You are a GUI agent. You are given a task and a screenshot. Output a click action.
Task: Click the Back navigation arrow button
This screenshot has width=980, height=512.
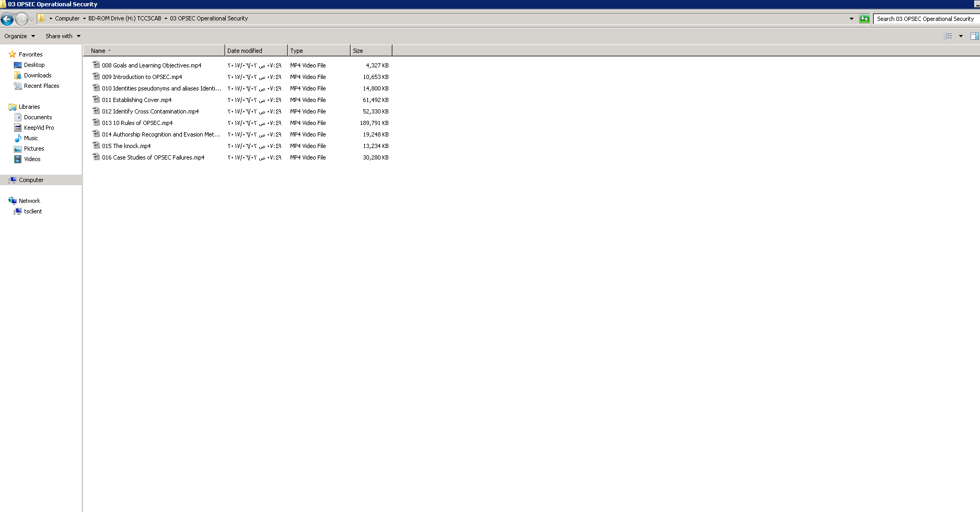click(7, 19)
